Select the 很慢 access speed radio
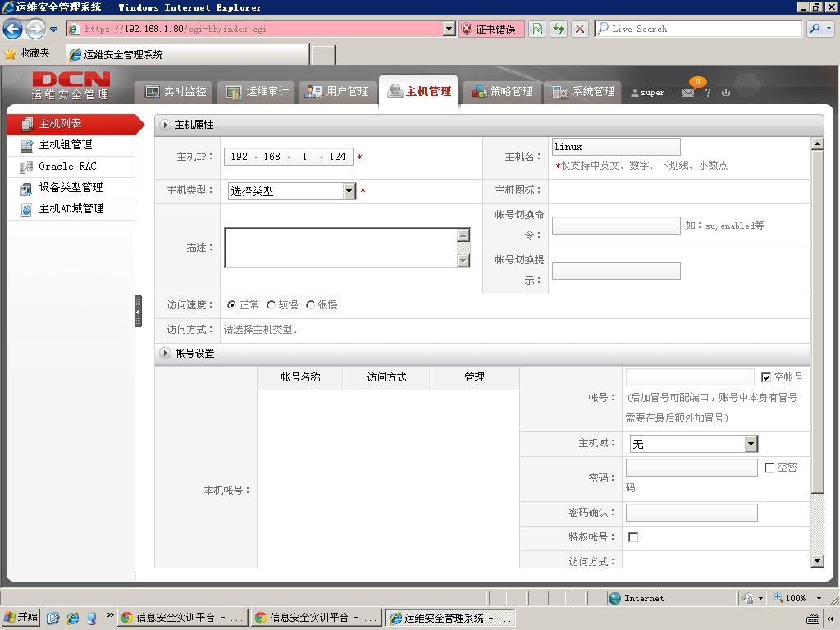 click(x=310, y=305)
